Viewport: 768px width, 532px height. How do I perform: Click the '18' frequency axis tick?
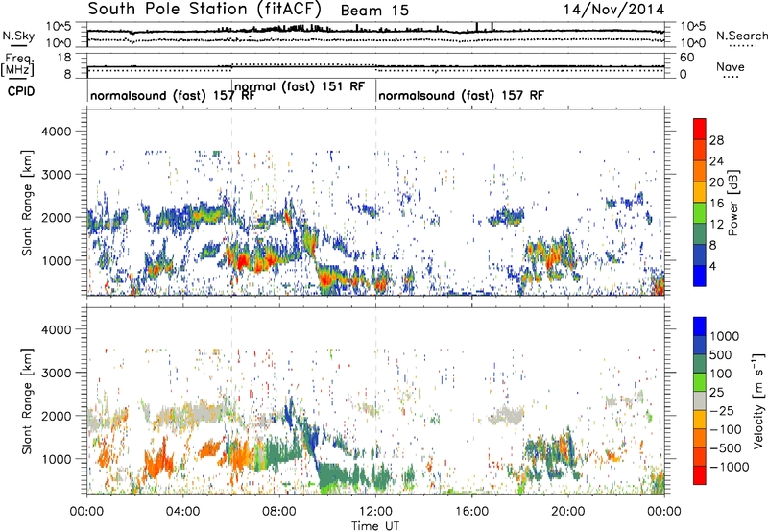point(64,58)
